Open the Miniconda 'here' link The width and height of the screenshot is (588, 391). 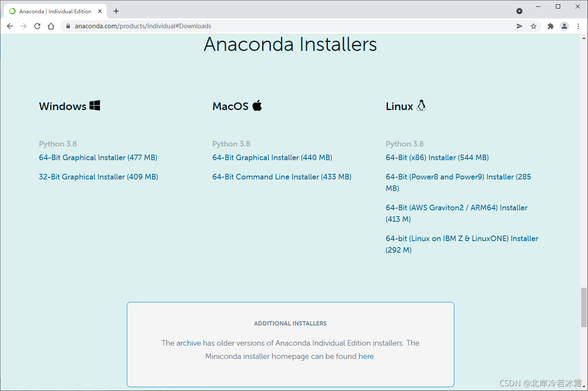[366, 356]
